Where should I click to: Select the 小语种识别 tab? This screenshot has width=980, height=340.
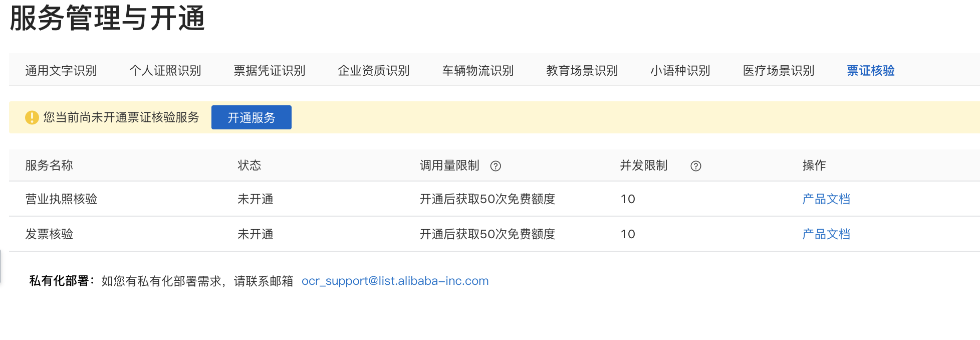(680, 71)
